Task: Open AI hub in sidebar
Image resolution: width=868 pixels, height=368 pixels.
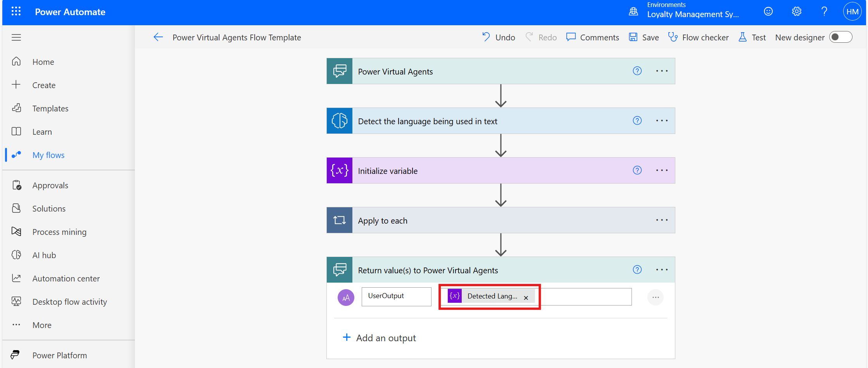Action: 44,255
